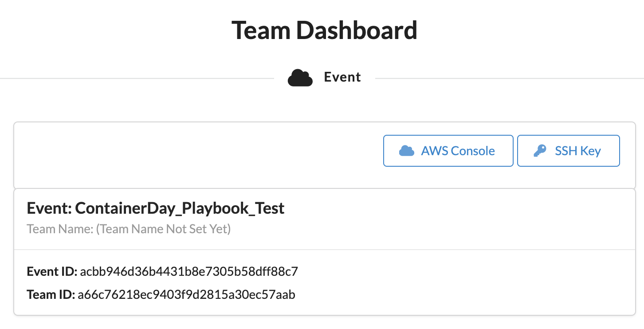
Task: Click empty area of the buttons panel
Action: (x=195, y=155)
